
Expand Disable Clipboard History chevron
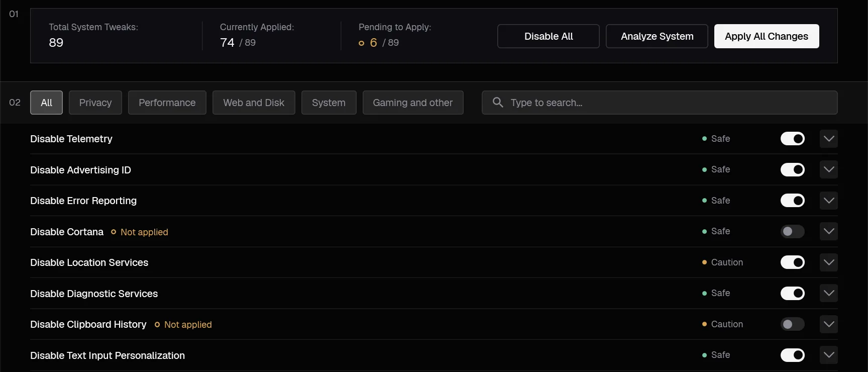click(x=829, y=324)
